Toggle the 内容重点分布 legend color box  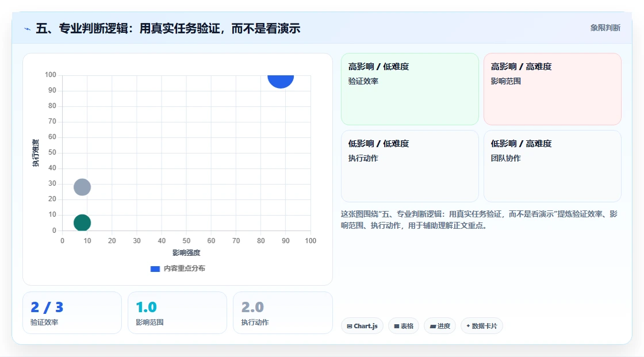(x=155, y=268)
